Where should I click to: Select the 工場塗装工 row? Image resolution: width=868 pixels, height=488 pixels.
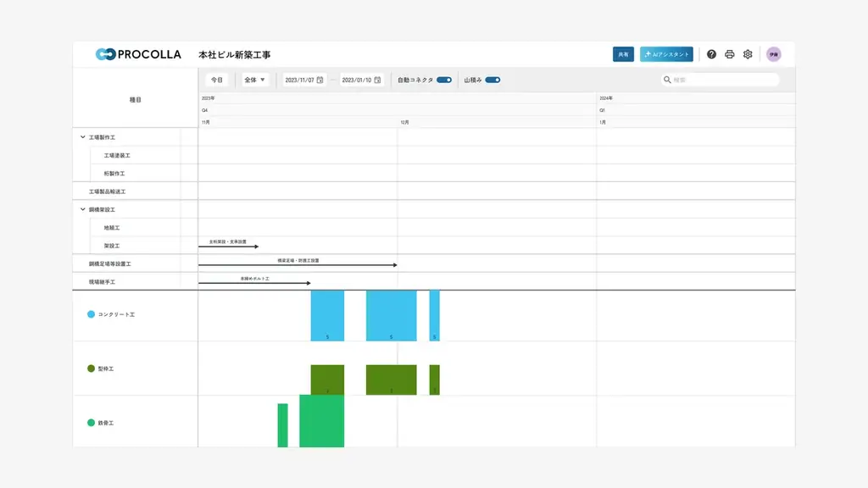117,156
